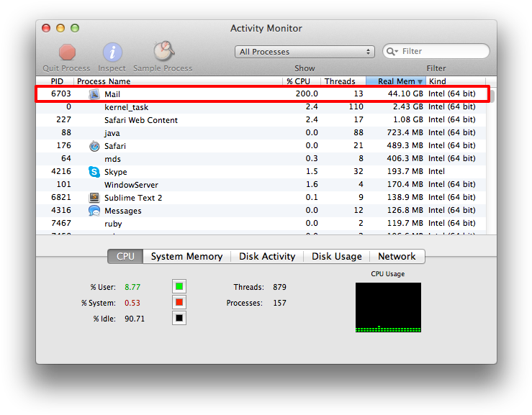Open the All Processes dropdown
532x415 pixels.
tap(305, 52)
